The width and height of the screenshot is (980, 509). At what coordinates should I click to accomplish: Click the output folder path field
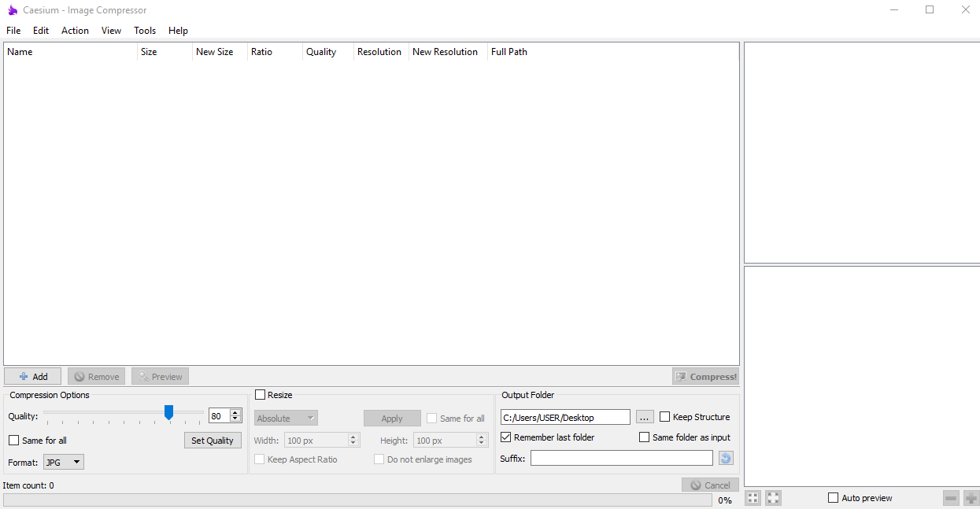click(x=565, y=417)
